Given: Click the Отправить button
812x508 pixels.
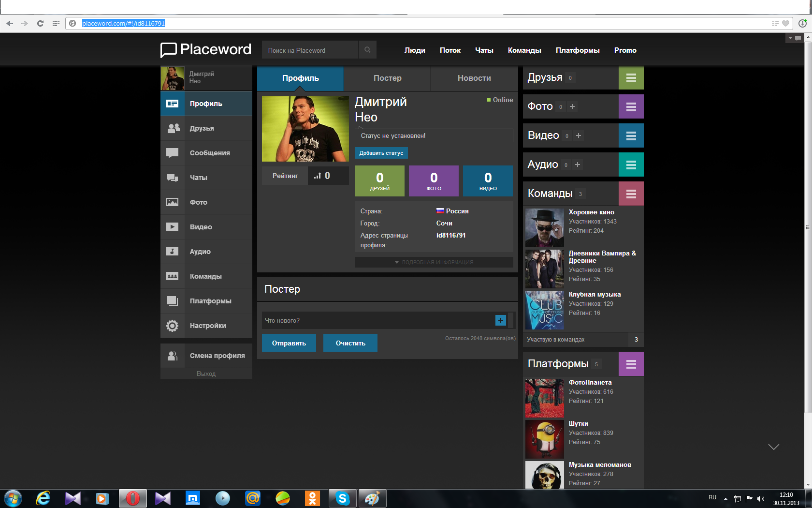Looking at the screenshot, I should [x=289, y=343].
